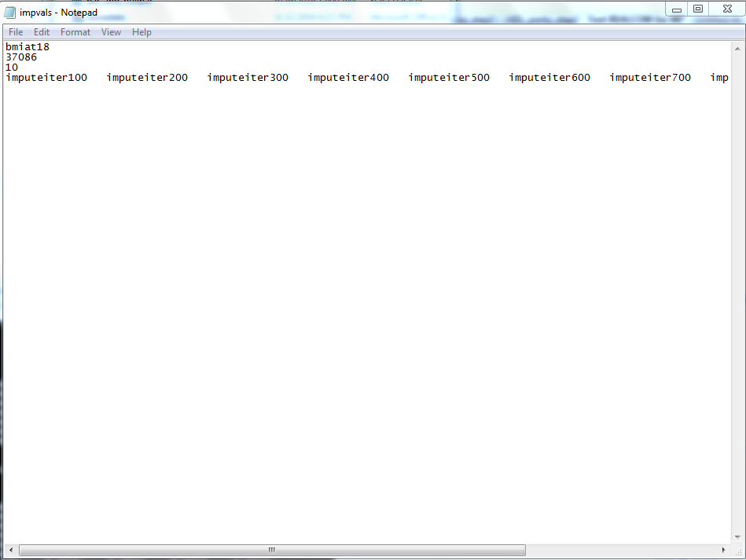Viewport: 746px width, 560px height.
Task: Click horizontal scrollbar track right of thumb
Action: 621,550
